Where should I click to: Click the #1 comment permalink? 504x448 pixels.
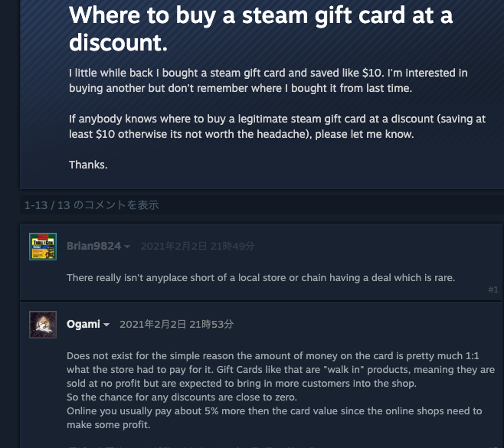click(x=493, y=290)
